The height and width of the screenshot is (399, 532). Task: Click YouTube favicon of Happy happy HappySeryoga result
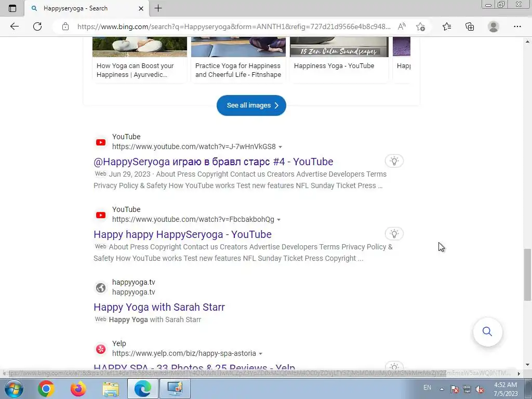pos(101,215)
